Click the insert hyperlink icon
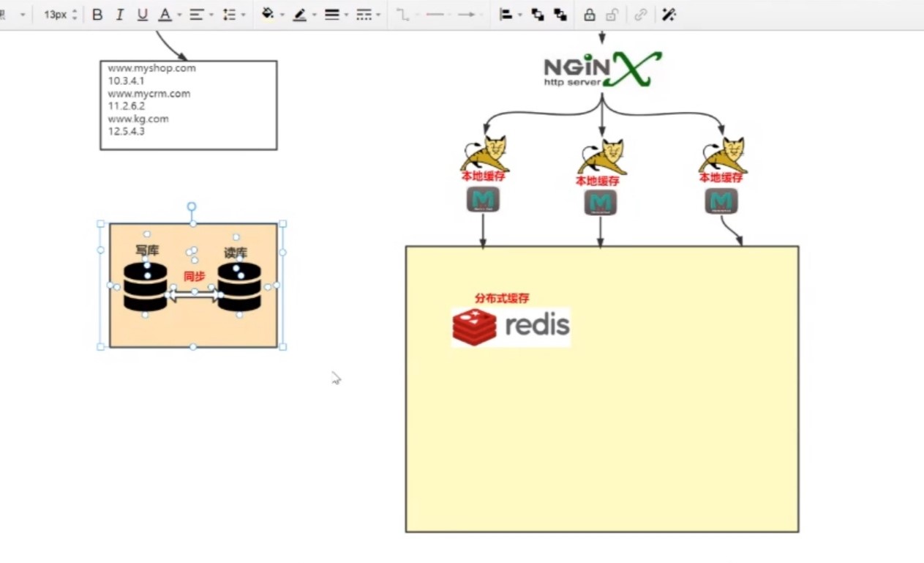The height and width of the screenshot is (563, 924). coord(640,15)
